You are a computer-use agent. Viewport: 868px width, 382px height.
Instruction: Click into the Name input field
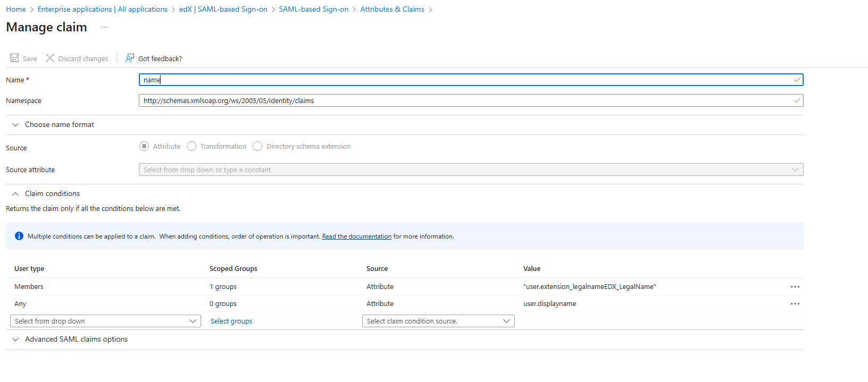coord(471,80)
